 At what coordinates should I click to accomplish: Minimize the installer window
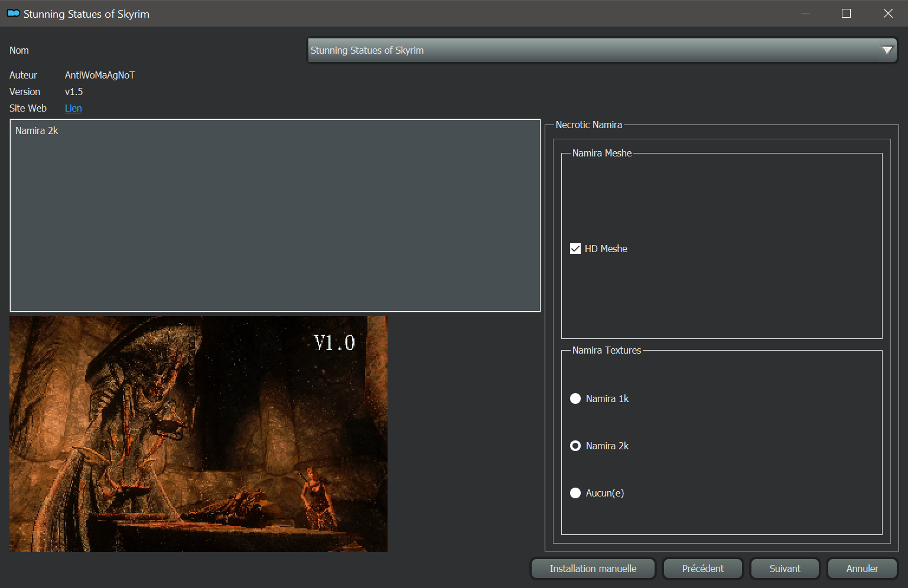coord(805,13)
